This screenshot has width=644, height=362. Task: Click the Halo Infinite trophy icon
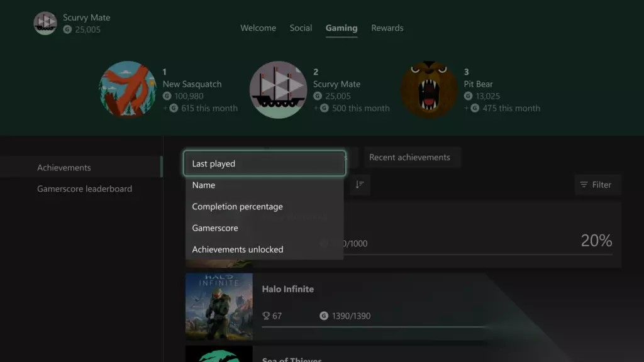(266, 315)
